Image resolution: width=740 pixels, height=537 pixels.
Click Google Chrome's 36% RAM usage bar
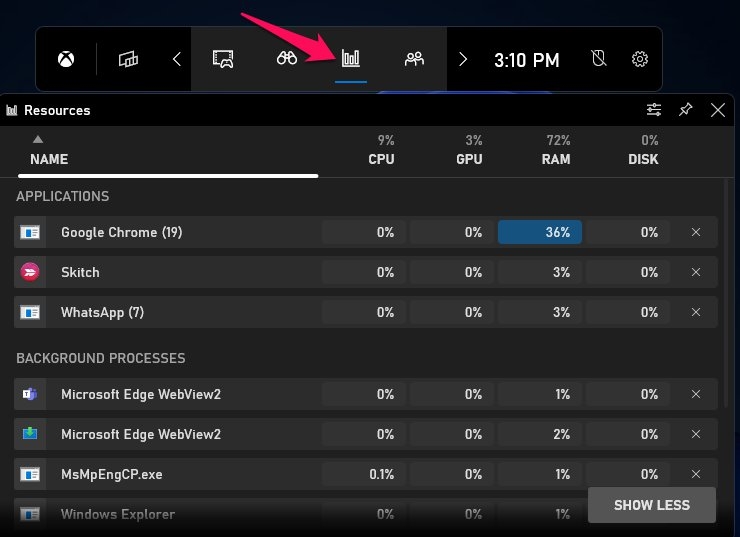click(x=540, y=232)
